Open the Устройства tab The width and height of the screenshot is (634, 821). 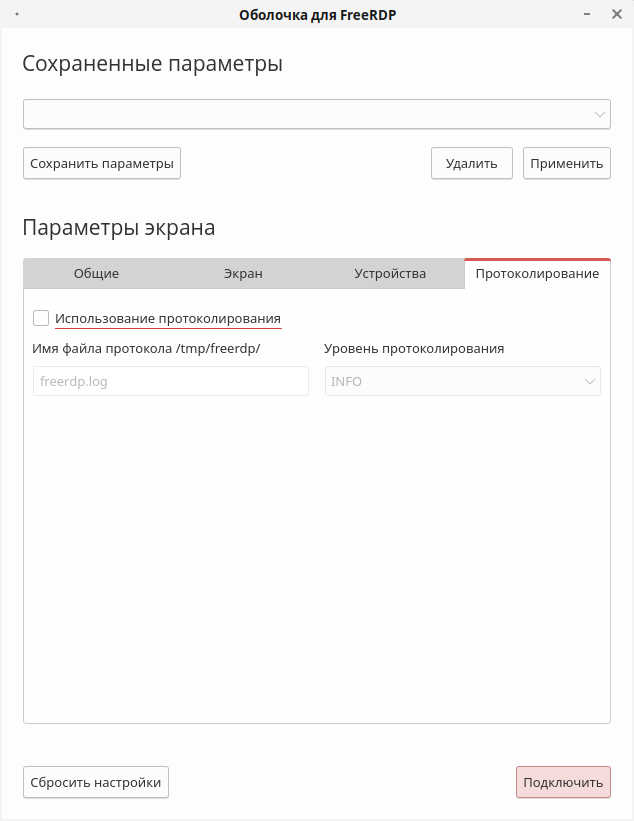[x=390, y=273]
